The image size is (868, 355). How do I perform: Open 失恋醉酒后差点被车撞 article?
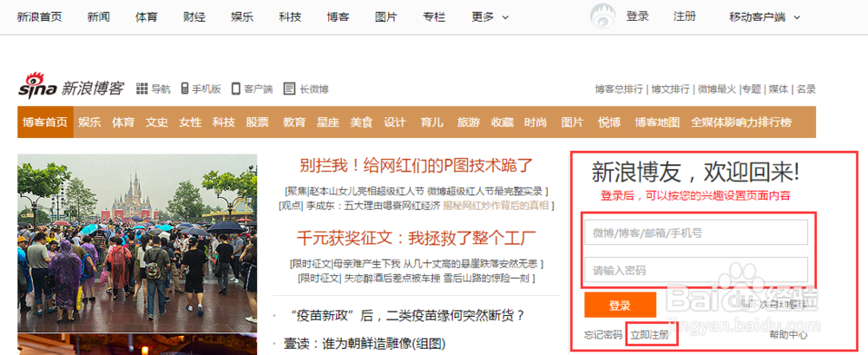(x=392, y=278)
